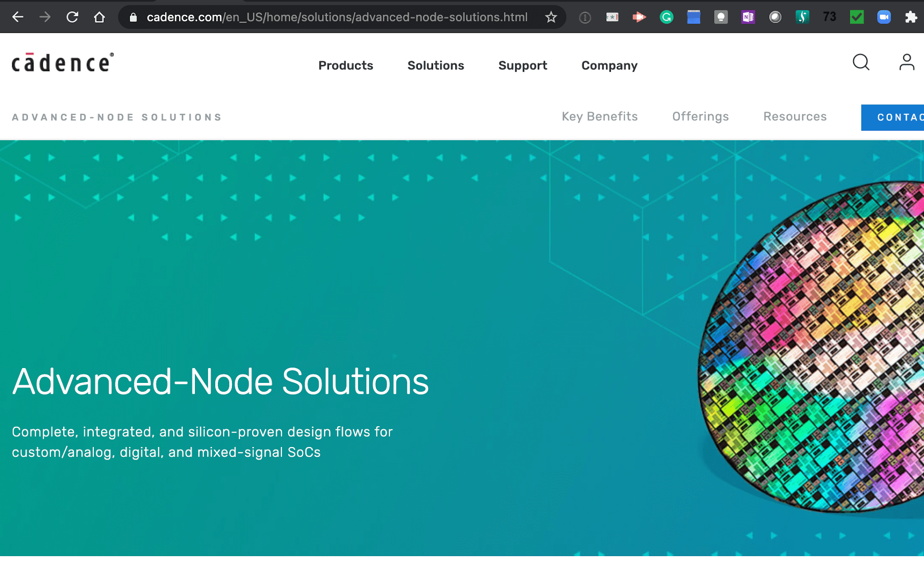
Task: Click the tab counter showing 73
Action: click(829, 17)
